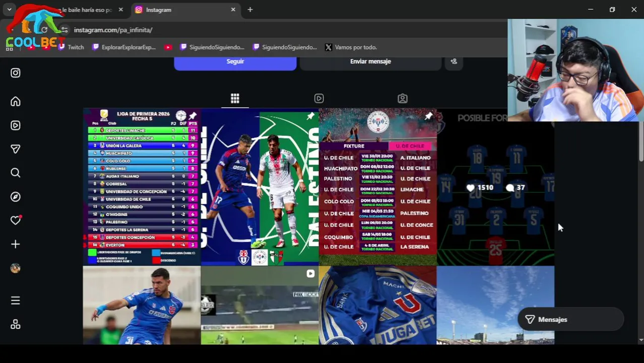Viewport: 644px width, 363px height.
Task: Select the posts grid tab
Action: (235, 98)
